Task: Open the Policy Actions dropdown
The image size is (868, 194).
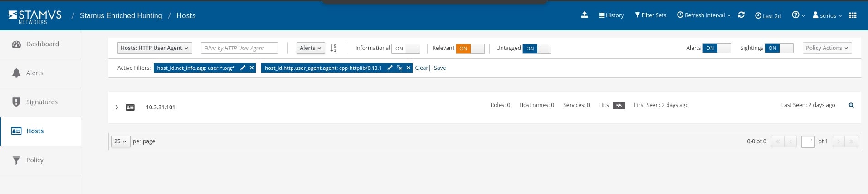Action: pos(827,48)
